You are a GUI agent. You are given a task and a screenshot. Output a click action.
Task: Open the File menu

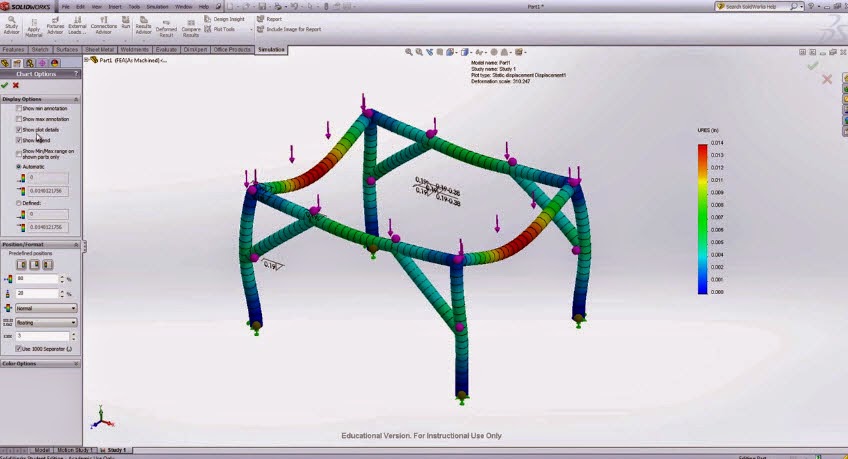[65, 6]
